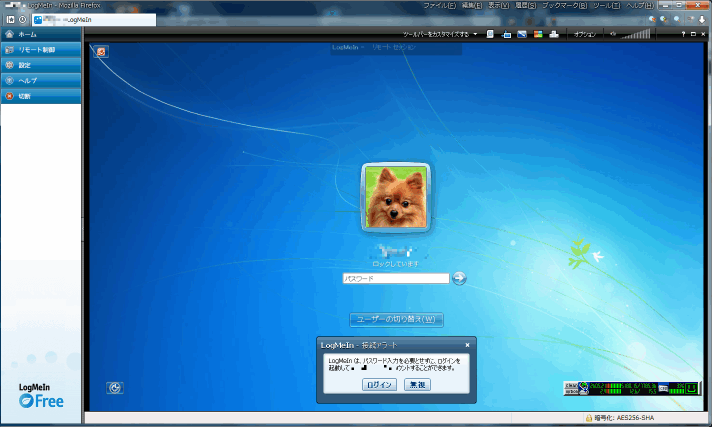Open the 表示 menu

pos(498,5)
